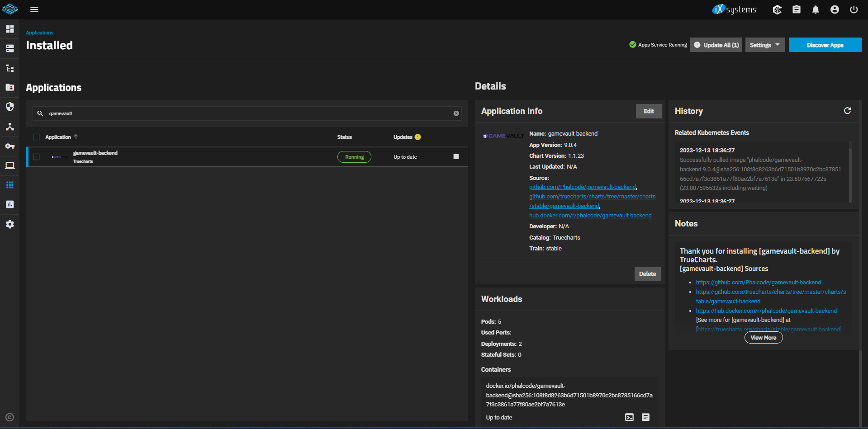Click into the applications search field

[x=247, y=113]
